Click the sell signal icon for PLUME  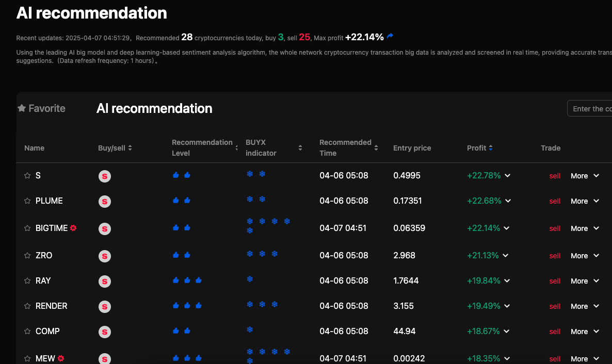pyautogui.click(x=105, y=201)
